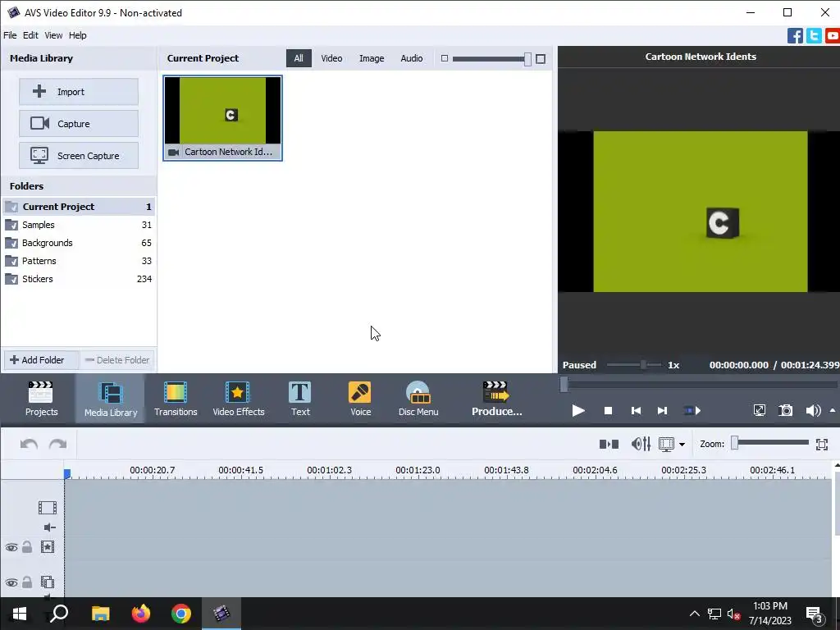This screenshot has width=840, height=630.
Task: Open the Edit menu
Action: click(30, 35)
